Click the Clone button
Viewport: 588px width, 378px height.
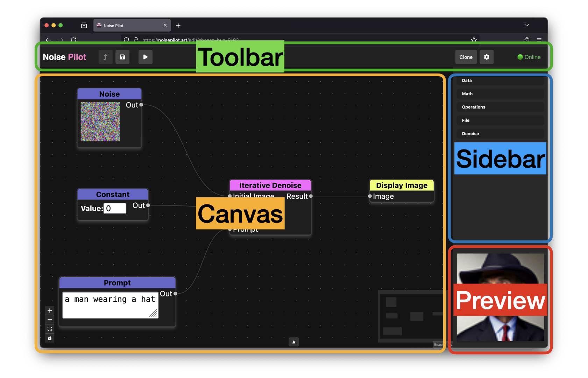tap(466, 57)
